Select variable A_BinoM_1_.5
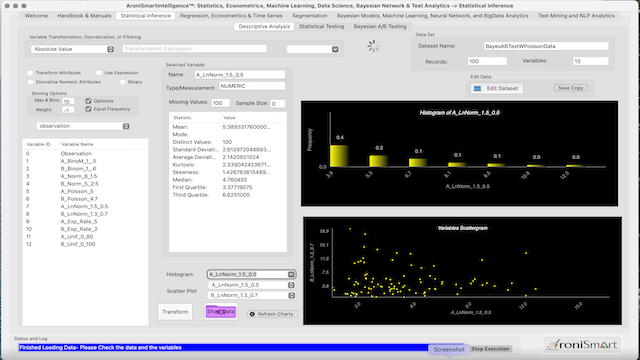This screenshot has width=640, height=360. pyautogui.click(x=85, y=161)
